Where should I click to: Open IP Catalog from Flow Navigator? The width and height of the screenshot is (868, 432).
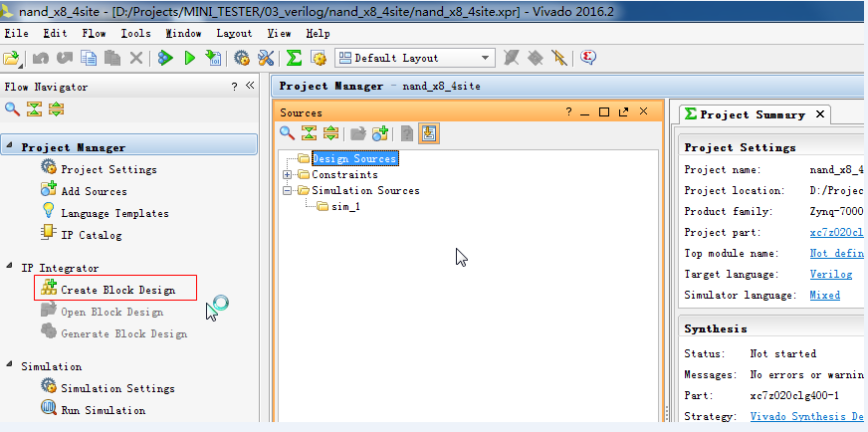tap(91, 235)
